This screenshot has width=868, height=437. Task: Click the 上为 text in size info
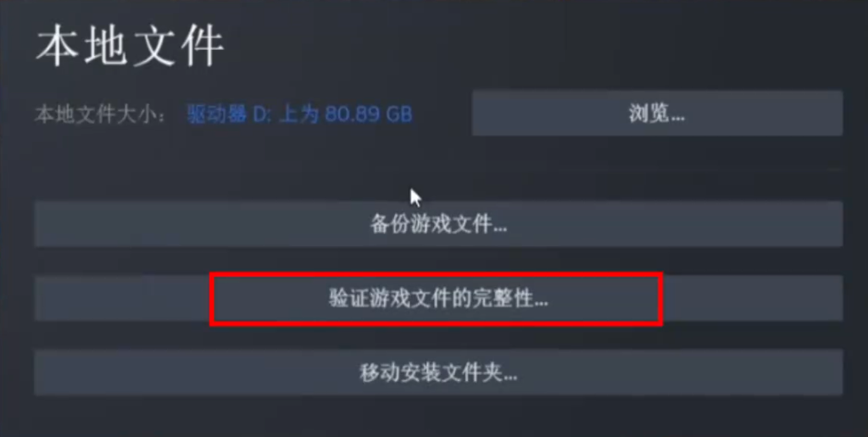[299, 115]
